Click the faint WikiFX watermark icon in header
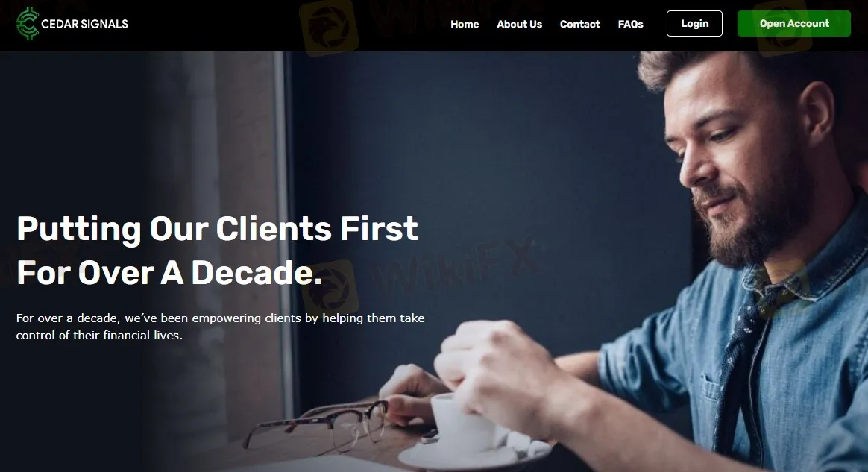 [329, 28]
